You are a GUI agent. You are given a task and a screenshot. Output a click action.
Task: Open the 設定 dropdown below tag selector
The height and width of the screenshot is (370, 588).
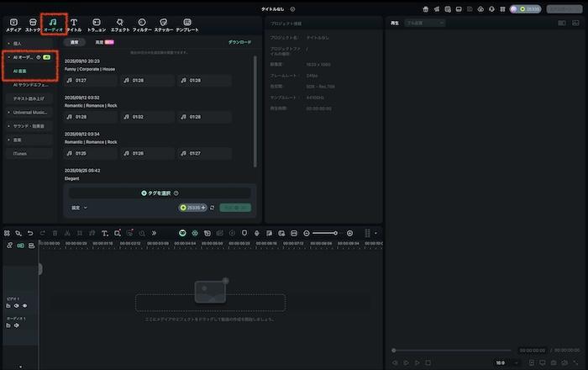[80, 207]
